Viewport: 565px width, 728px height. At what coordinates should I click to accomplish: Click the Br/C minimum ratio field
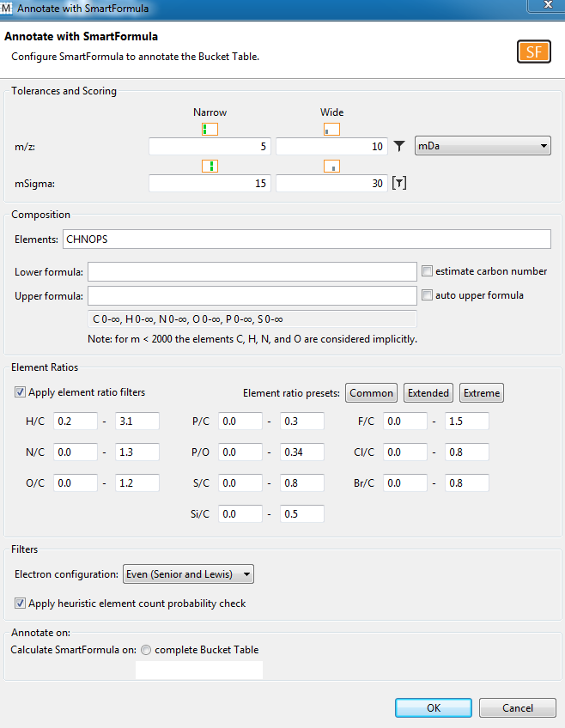click(405, 482)
